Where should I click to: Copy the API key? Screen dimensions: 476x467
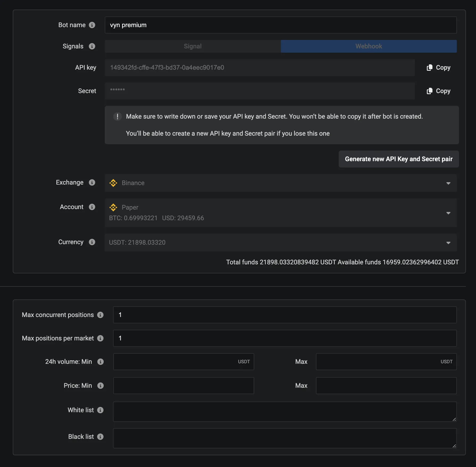[x=439, y=68]
